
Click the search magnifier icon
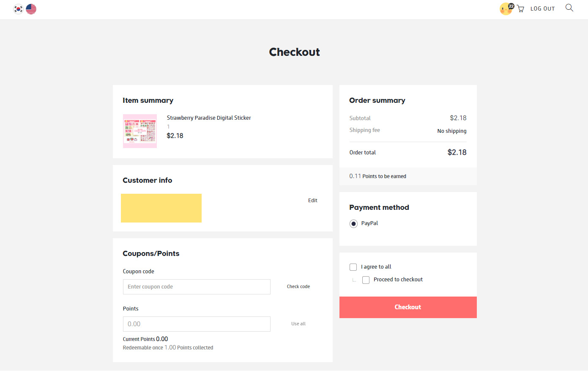[569, 8]
